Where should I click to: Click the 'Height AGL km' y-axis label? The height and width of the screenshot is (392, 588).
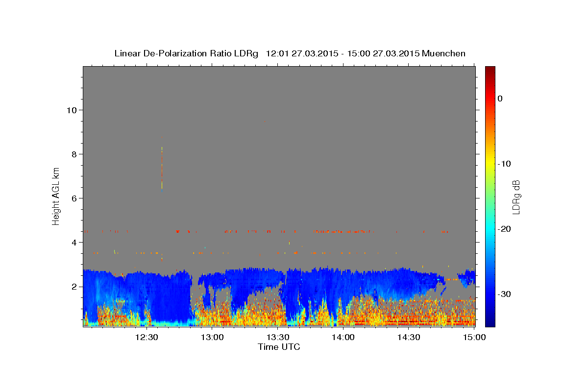(x=56, y=196)
